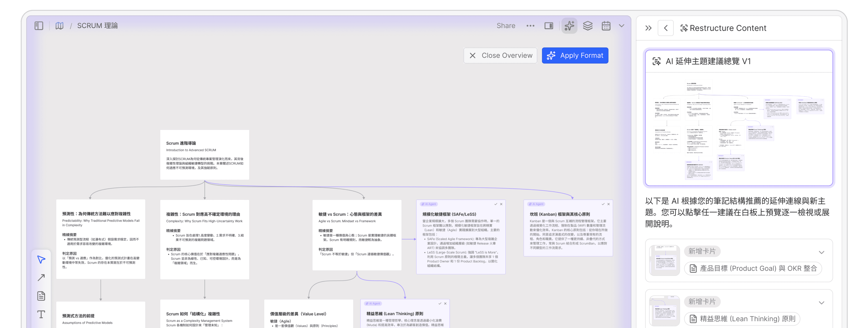Accept the SAFe/LeSS AI card checkmark
868x328 pixels.
click(x=496, y=204)
